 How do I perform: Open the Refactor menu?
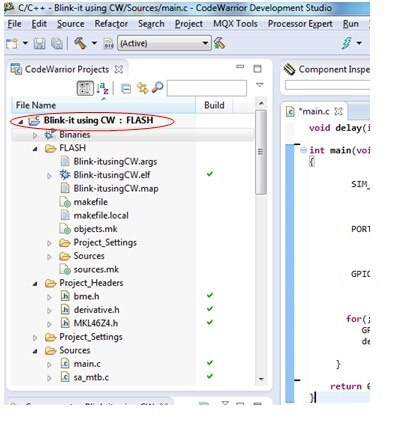coord(111,24)
